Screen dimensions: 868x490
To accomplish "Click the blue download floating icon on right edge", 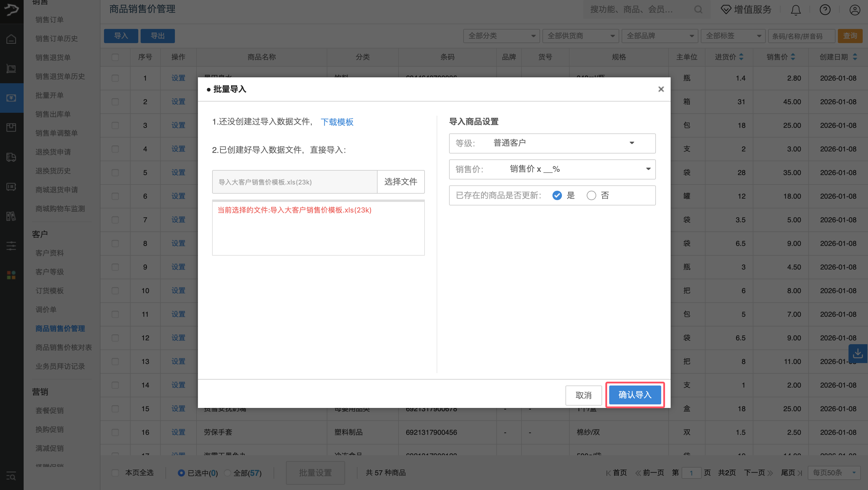I will point(858,353).
